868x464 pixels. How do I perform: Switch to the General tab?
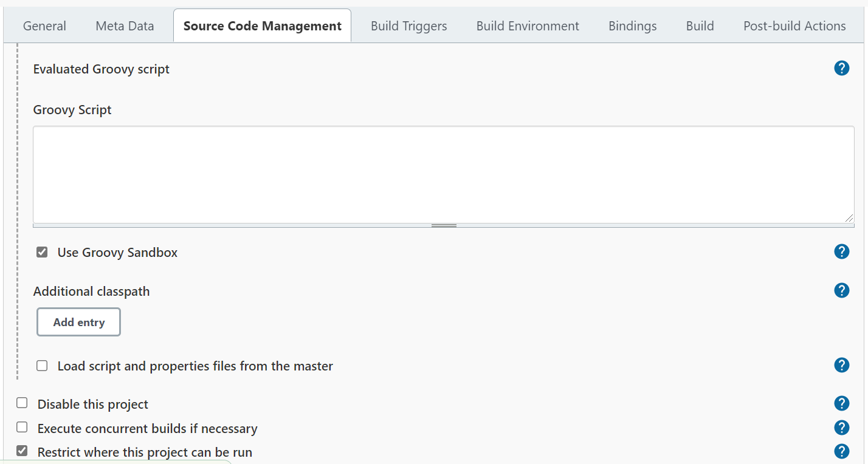click(x=44, y=26)
